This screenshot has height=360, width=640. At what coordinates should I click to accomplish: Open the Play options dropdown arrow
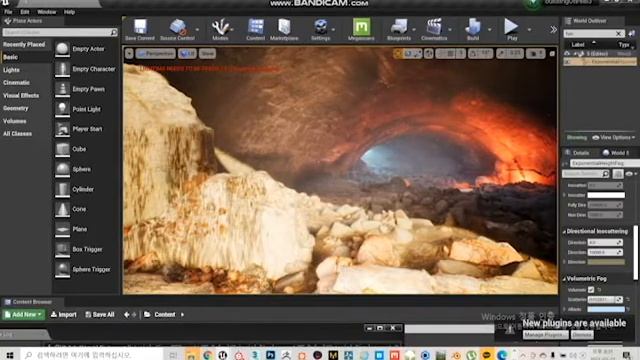point(529,30)
